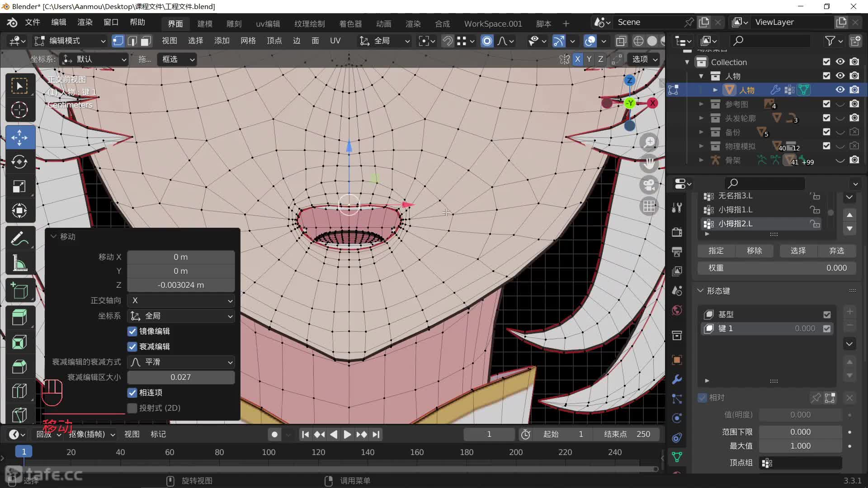Enable 投射式 (2D) checkbox
The image size is (868, 488).
[132, 408]
